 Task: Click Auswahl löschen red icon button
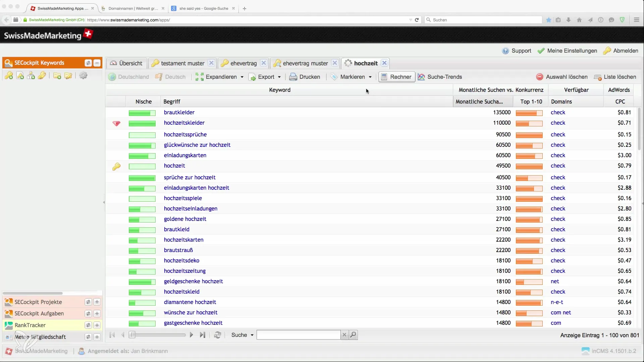point(540,77)
